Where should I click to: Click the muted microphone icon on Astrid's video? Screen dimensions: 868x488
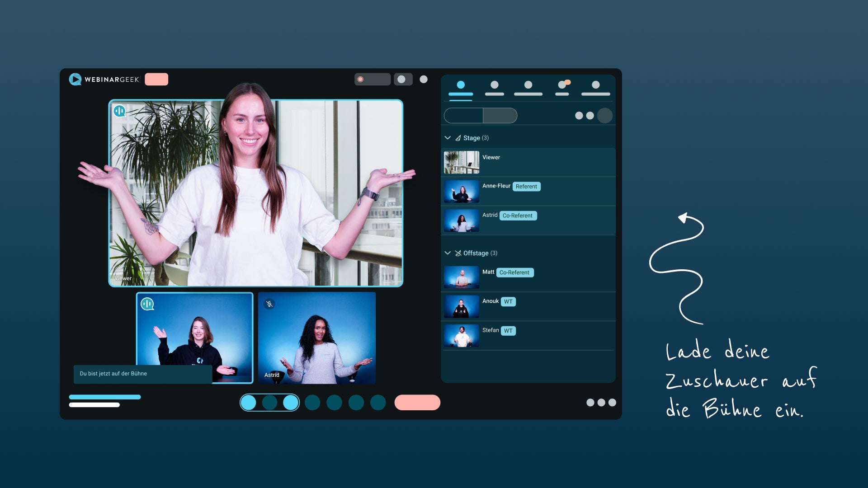(269, 304)
